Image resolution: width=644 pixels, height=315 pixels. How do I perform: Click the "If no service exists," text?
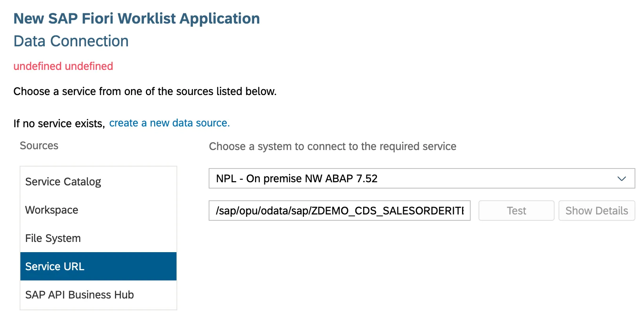point(59,124)
